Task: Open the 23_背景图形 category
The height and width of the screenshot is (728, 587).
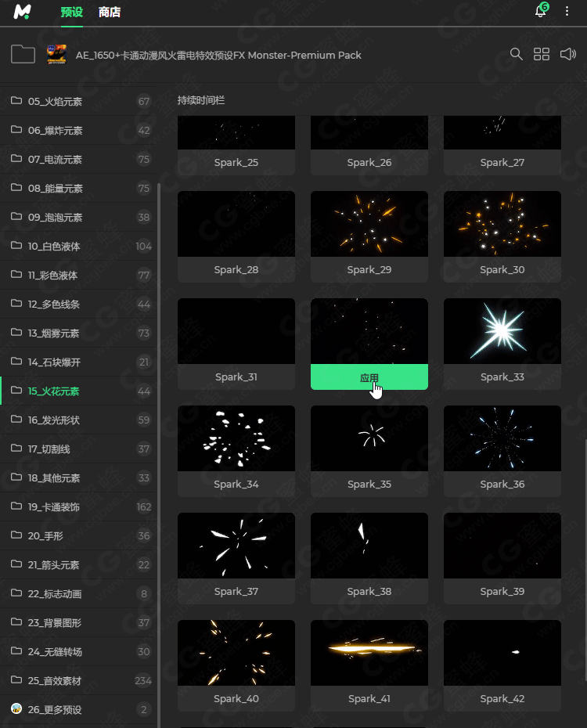Action: coord(78,622)
